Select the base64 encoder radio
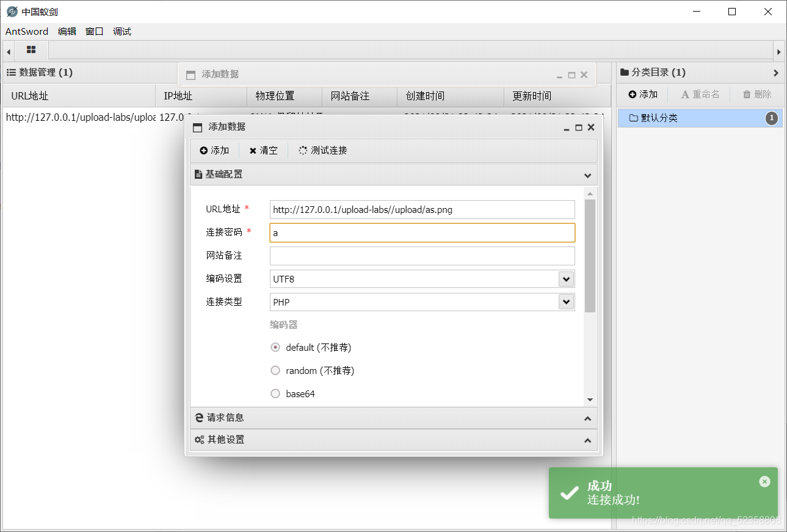Screen dimensions: 787x532 tap(275, 394)
